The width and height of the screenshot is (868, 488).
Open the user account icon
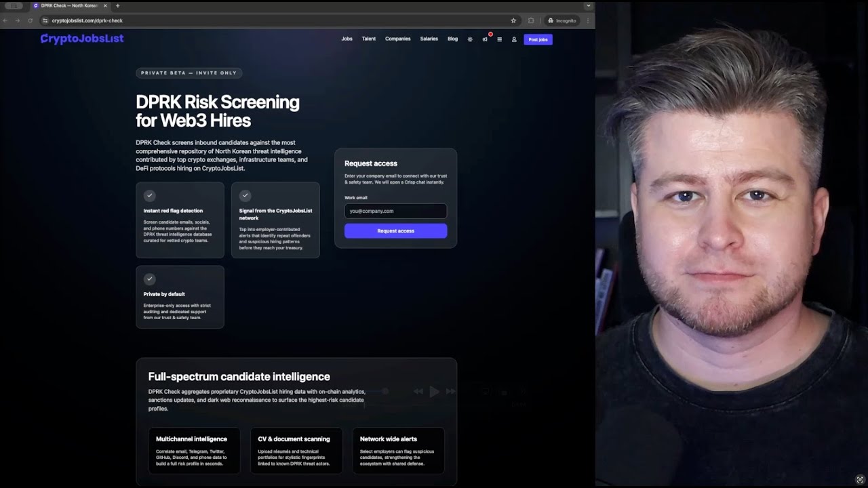tap(514, 39)
